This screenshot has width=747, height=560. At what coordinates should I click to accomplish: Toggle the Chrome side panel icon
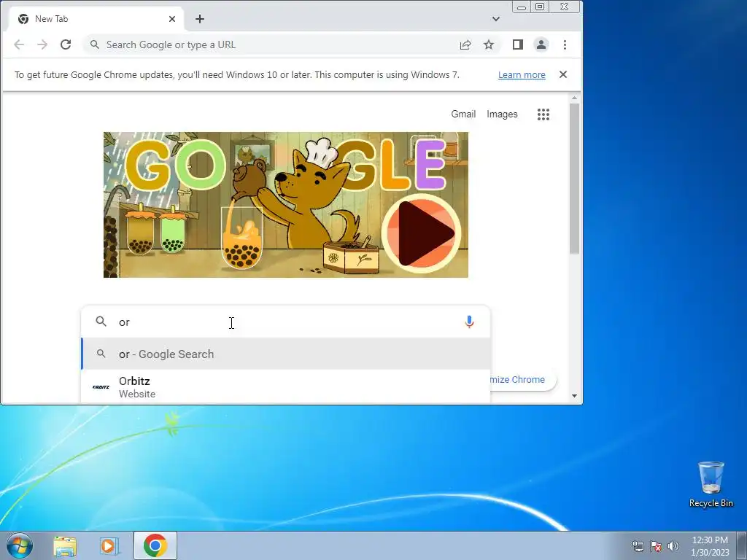(518, 44)
